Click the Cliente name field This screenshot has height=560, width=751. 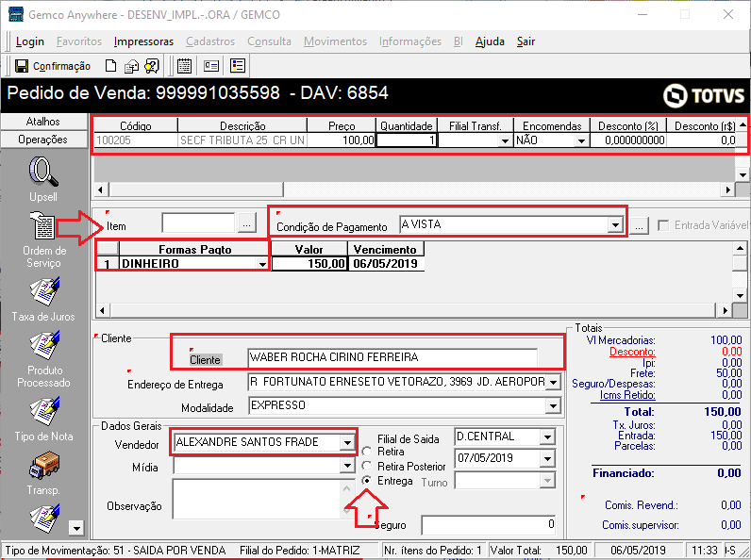click(x=392, y=357)
